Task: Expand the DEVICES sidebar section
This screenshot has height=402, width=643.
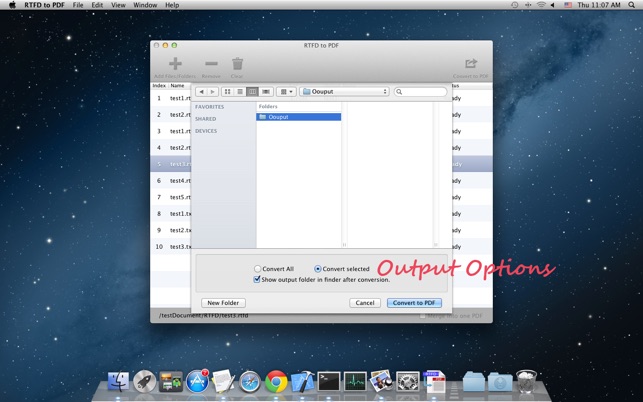Action: 206,131
